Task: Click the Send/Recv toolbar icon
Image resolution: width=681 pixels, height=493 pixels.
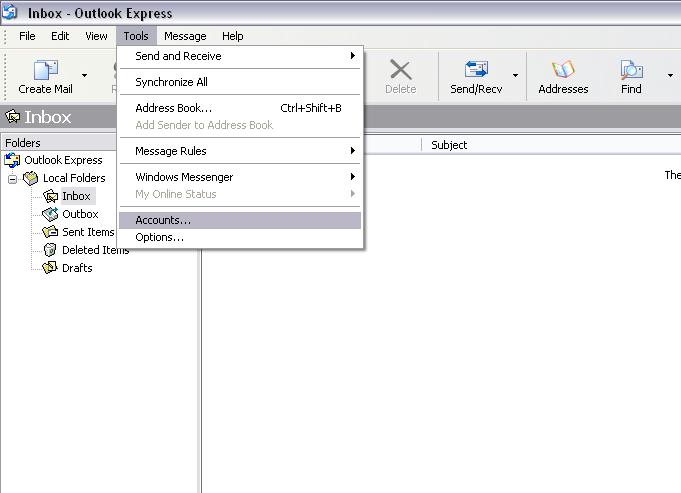Action: click(476, 69)
